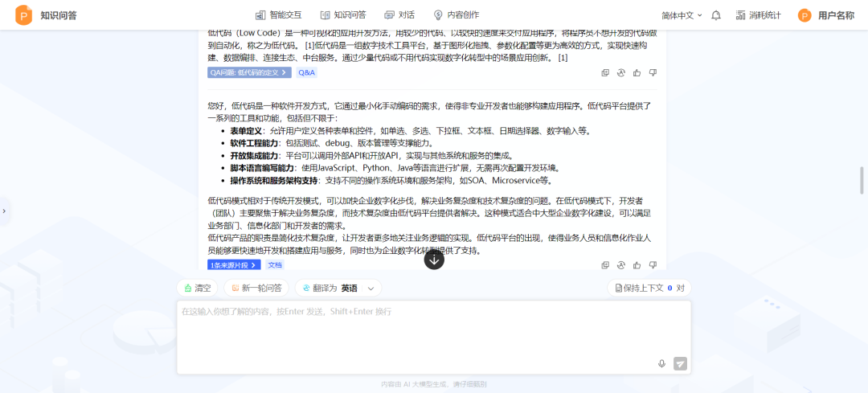
Task: Click the orange user avatar icon
Action: click(805, 15)
